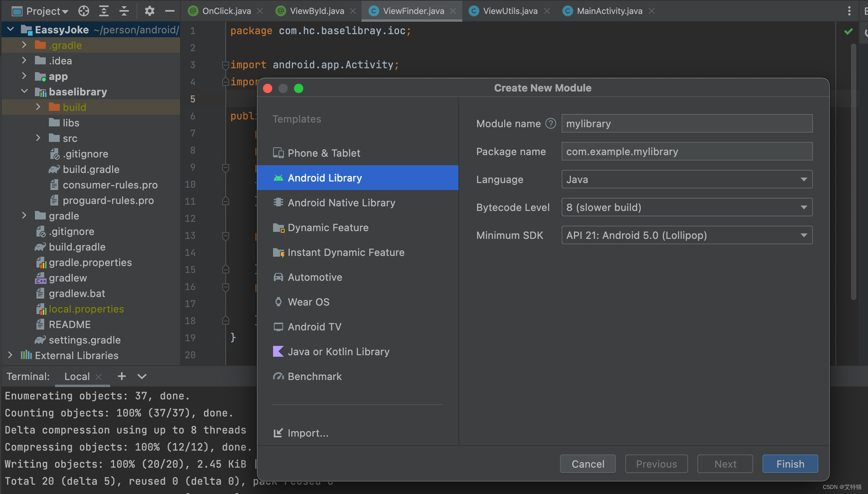The width and height of the screenshot is (868, 494).
Task: Expand the External Libraries node
Action: click(x=10, y=355)
